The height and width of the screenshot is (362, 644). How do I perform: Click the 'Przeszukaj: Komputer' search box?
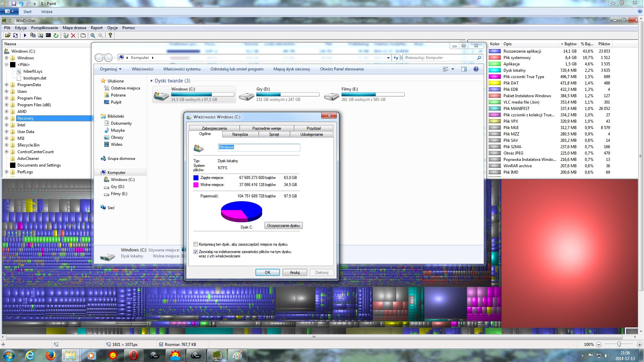pyautogui.click(x=443, y=58)
